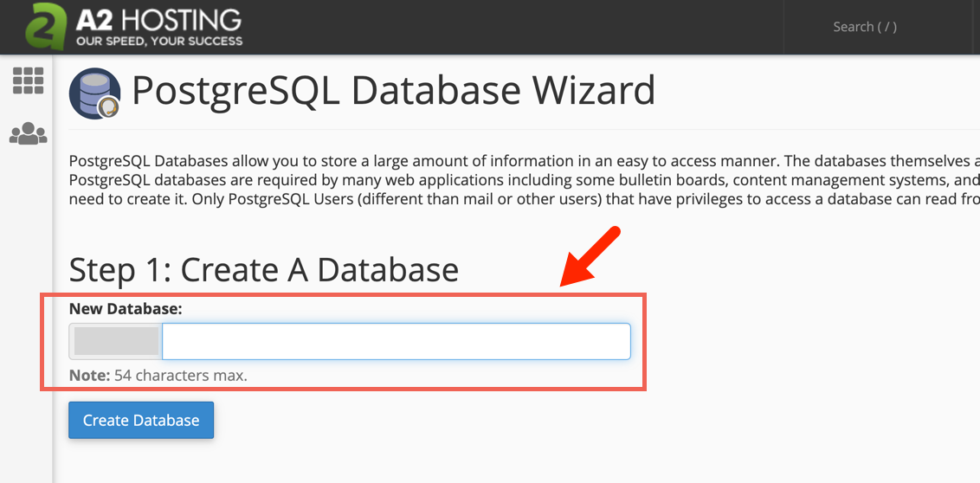The width and height of the screenshot is (980, 483).
Task: Click the "54 characters max" note text
Action: coord(180,376)
